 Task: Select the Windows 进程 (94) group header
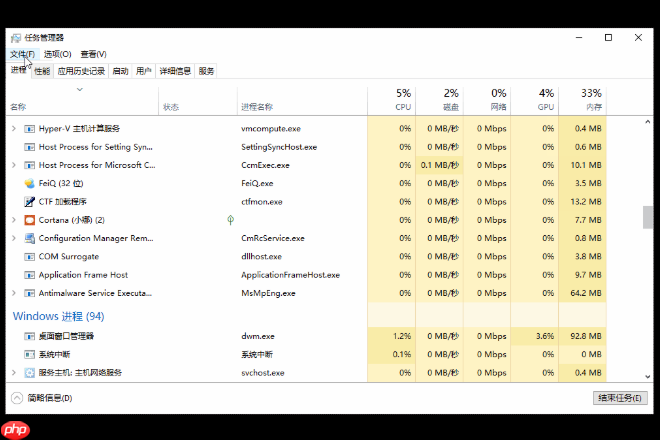tap(59, 316)
